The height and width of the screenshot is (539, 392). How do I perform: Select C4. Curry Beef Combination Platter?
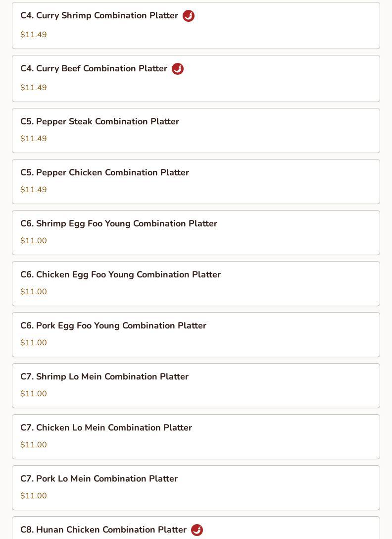point(94,69)
